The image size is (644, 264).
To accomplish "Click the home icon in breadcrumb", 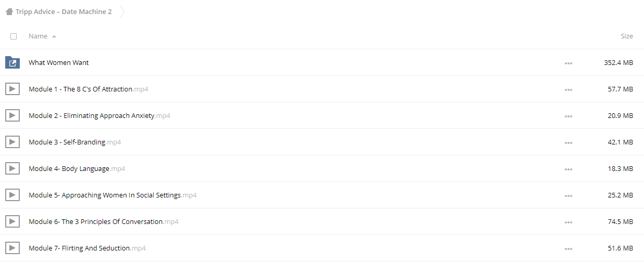I will click(9, 11).
